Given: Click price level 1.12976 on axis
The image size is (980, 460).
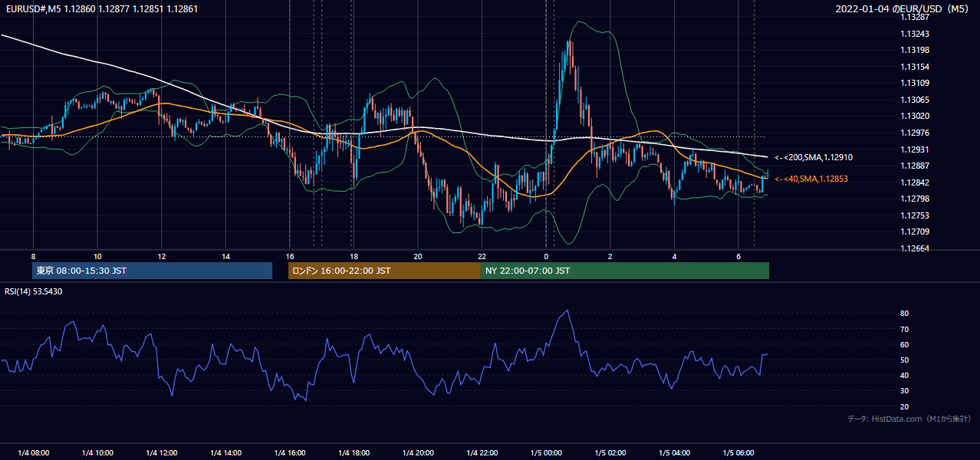Looking at the screenshot, I should pos(915,133).
